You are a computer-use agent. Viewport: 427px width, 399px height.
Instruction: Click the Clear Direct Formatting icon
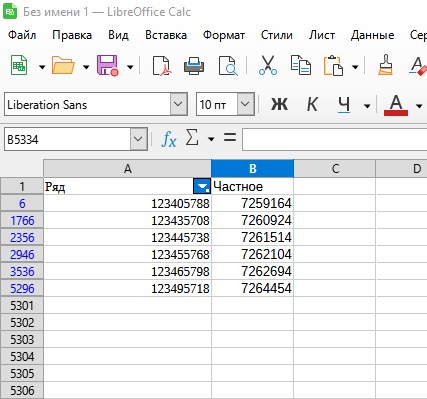[418, 66]
